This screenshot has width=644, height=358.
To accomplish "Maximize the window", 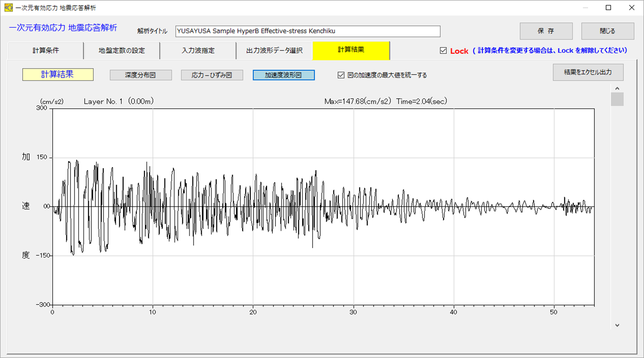I will (608, 7).
